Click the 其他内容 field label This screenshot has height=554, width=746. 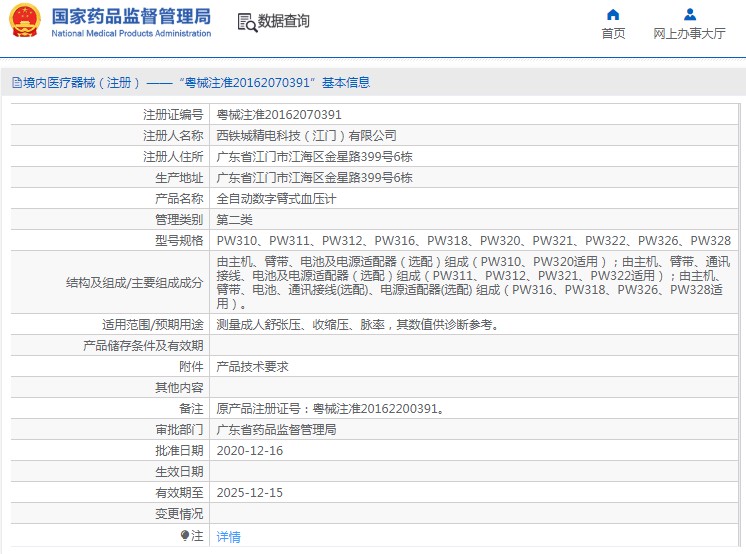(x=179, y=387)
